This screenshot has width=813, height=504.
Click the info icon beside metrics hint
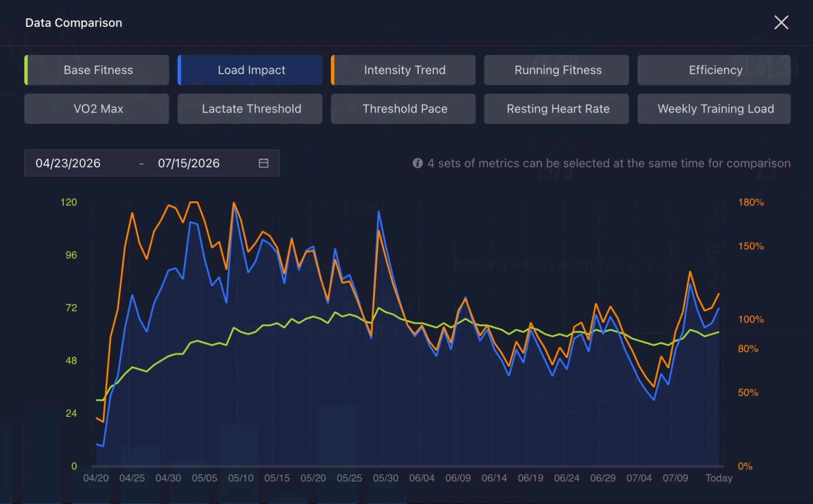(x=417, y=163)
